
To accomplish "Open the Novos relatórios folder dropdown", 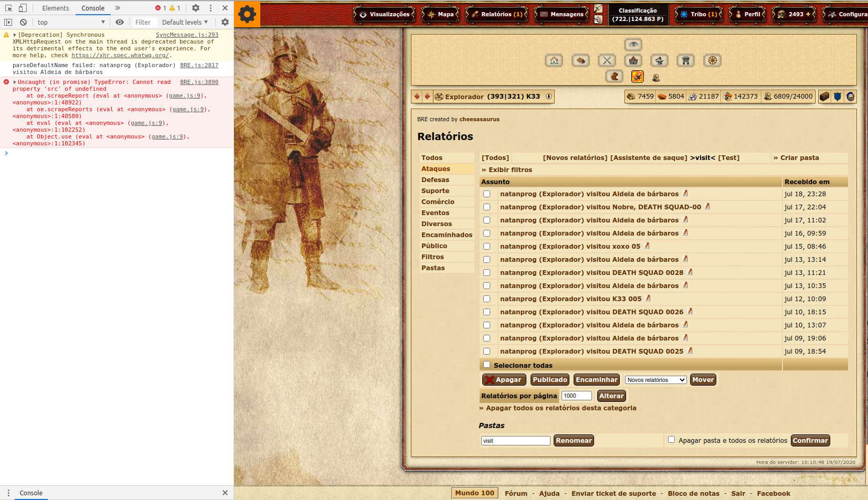I will coord(656,380).
